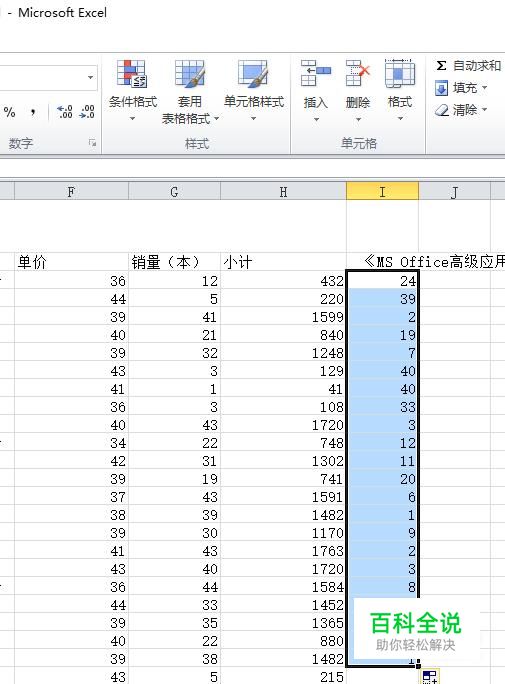This screenshot has width=505, height=684.
Task: Select highlighted column I header
Action: point(382,191)
